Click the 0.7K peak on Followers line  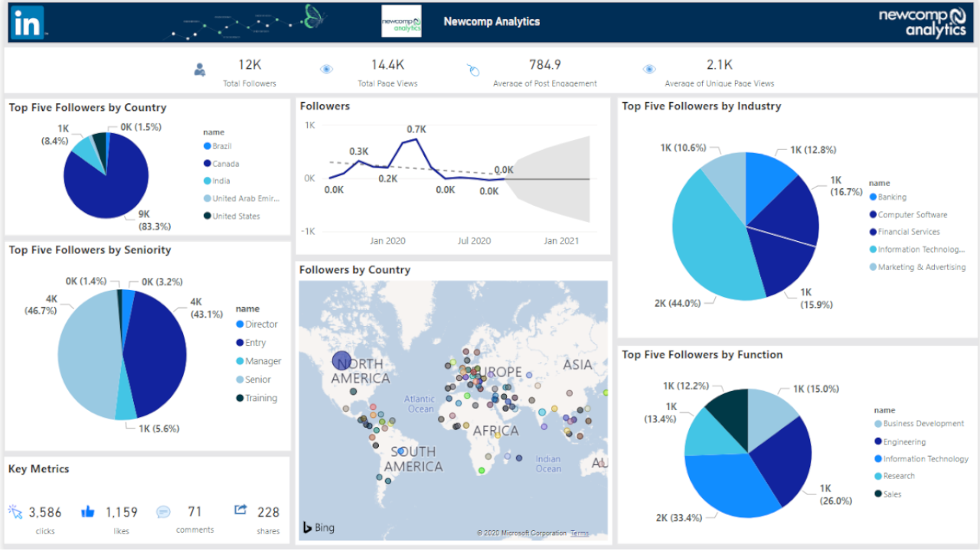coord(416,139)
